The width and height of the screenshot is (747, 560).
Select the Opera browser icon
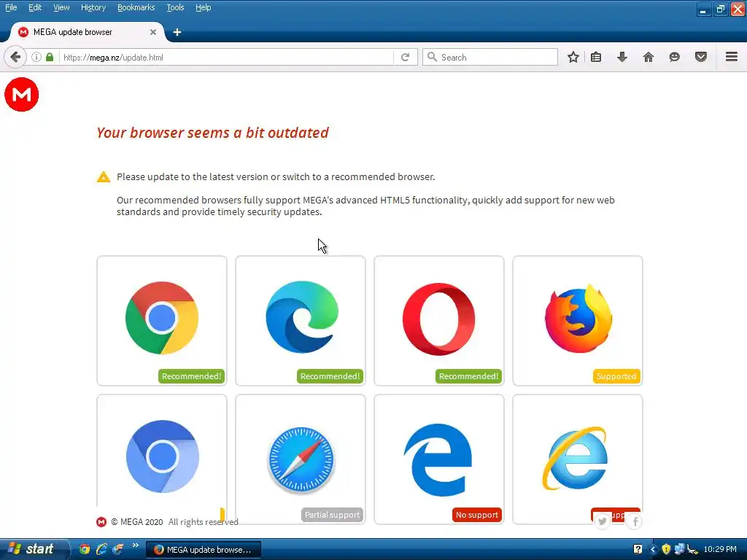438,319
